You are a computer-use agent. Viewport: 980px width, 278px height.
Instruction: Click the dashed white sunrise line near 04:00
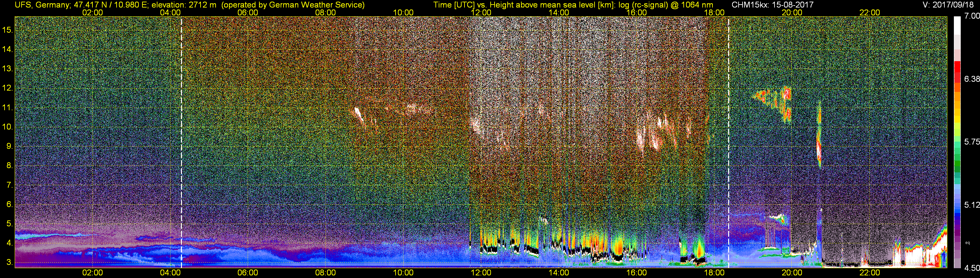point(182,142)
